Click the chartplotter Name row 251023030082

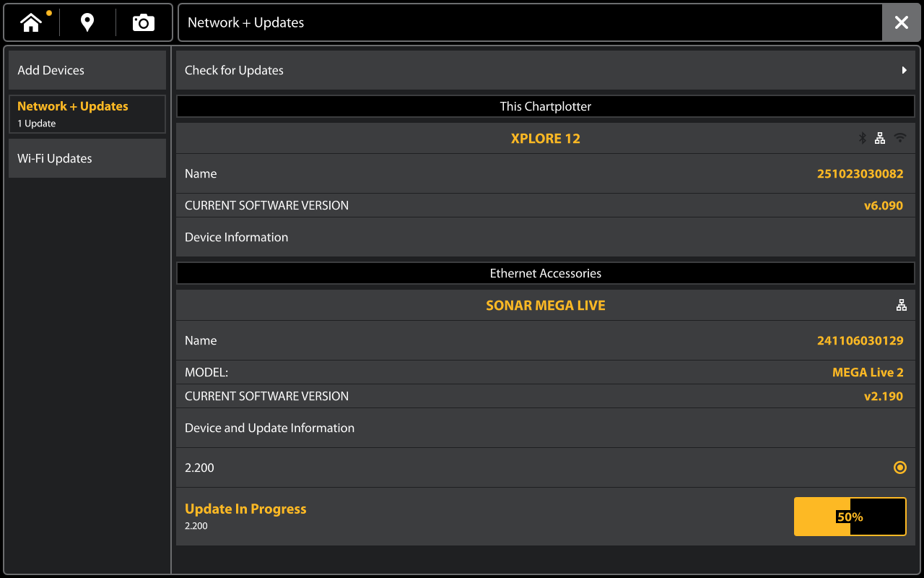[545, 173]
